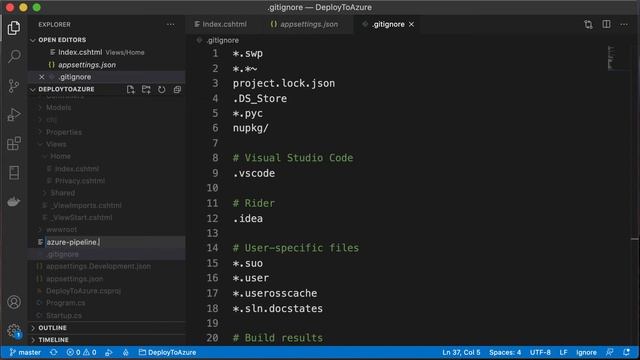Click the # Visual Studio Code comment line

(293, 158)
